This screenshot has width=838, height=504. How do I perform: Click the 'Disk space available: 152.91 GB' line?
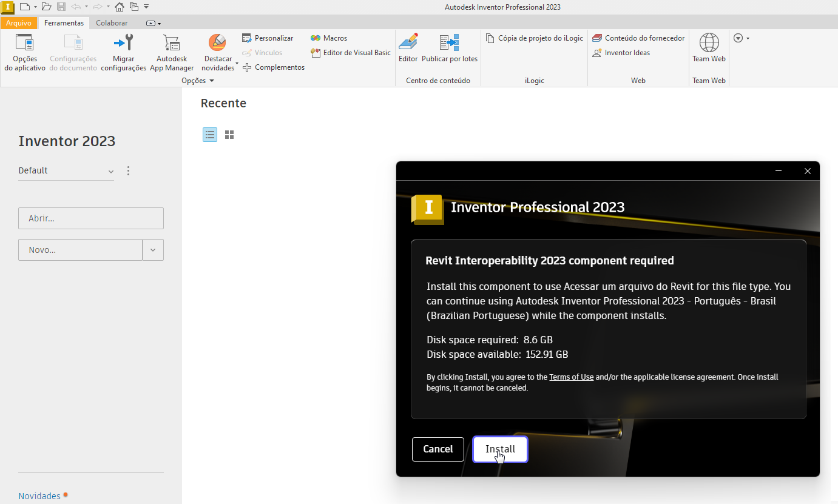(498, 354)
